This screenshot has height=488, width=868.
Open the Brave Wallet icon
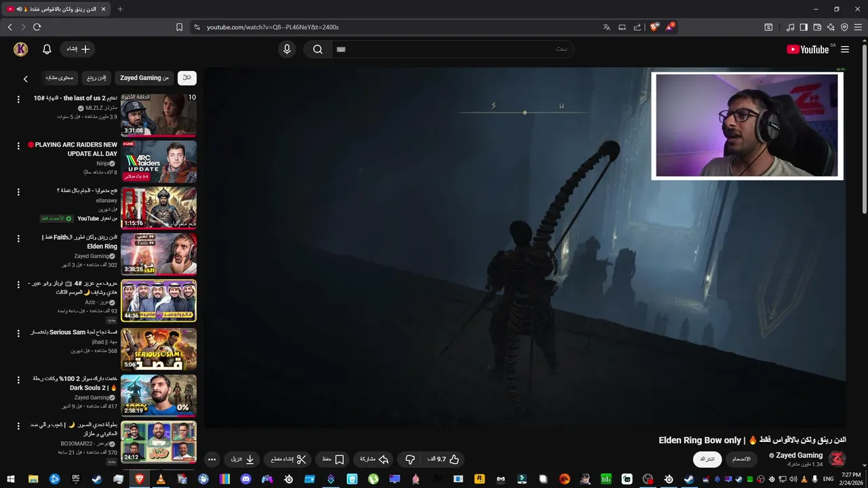(817, 27)
